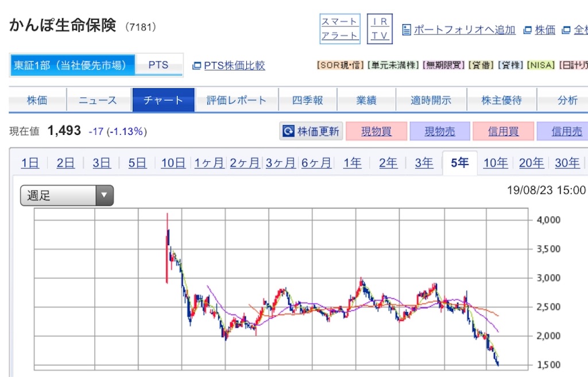The width and height of the screenshot is (588, 377).
Task: Select the 1日 chart period
Action: [x=30, y=163]
